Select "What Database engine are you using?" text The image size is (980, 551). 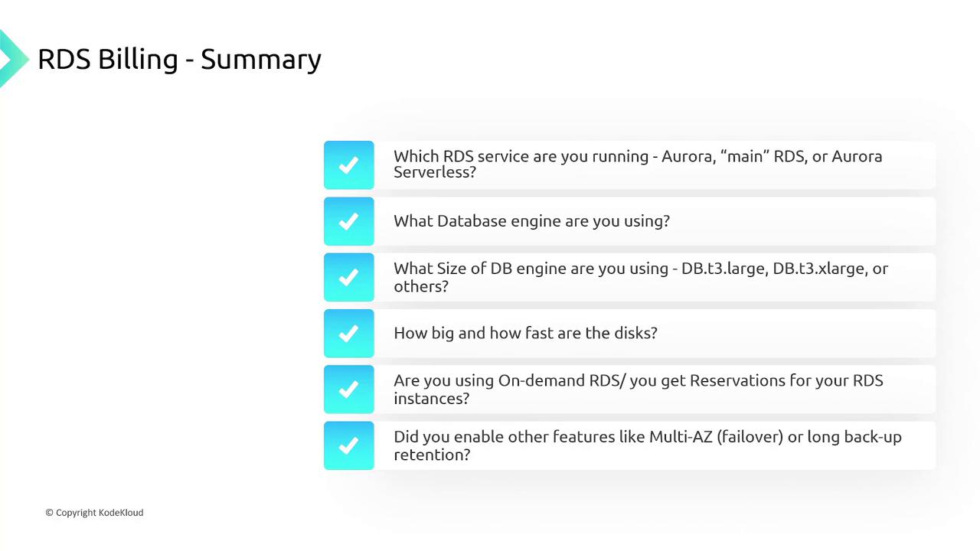click(x=531, y=221)
